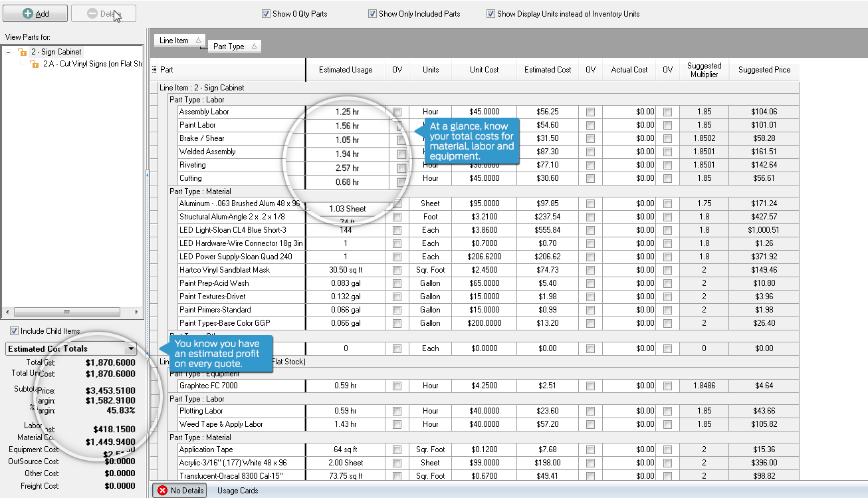Screen dimensions: 868x498
Task: Select 2.A - Cut Vinyl Signs tree item
Action: [x=93, y=64]
